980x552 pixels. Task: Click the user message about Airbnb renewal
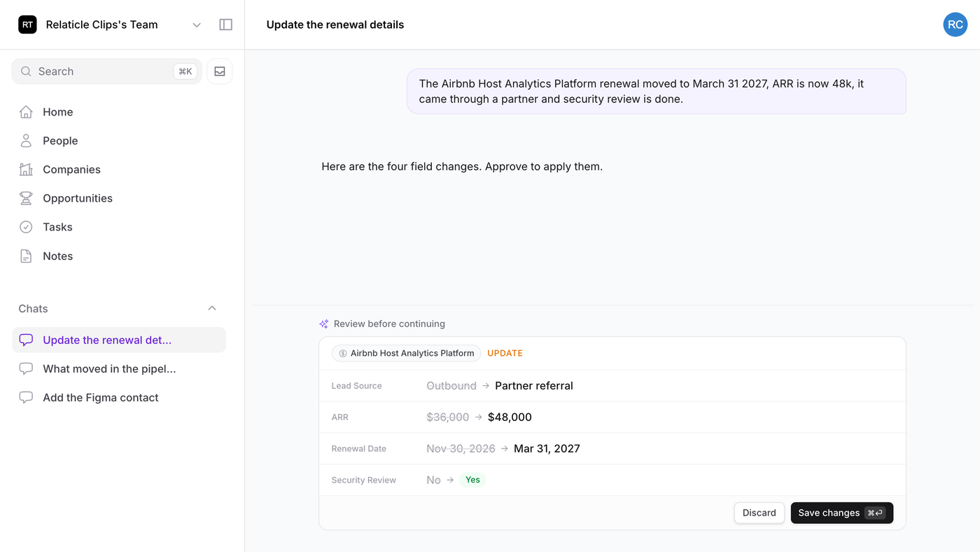[657, 91]
